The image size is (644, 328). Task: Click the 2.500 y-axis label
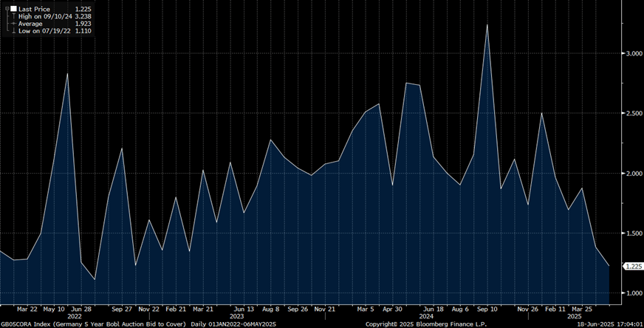(x=632, y=114)
